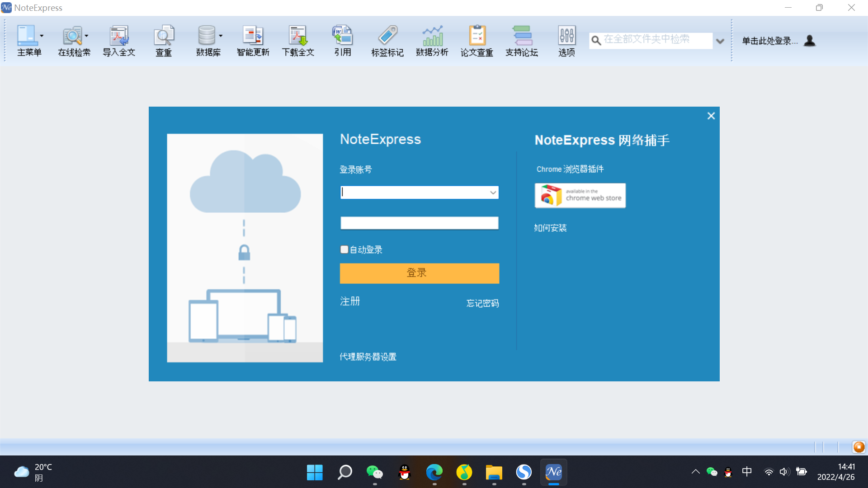Click 下载全文 download full text
This screenshot has width=868, height=488.
tap(298, 41)
